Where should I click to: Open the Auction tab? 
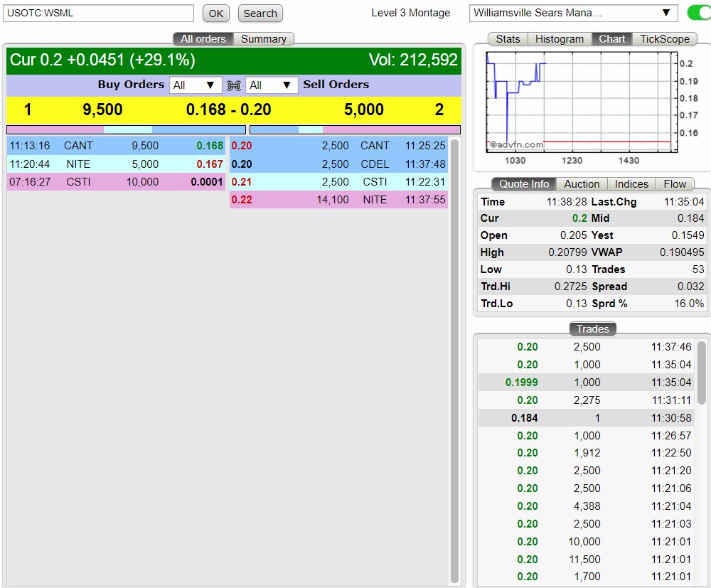(x=582, y=184)
